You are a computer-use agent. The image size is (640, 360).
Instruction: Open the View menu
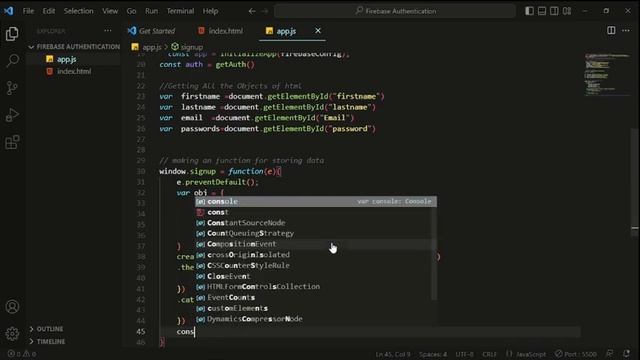coord(110,11)
